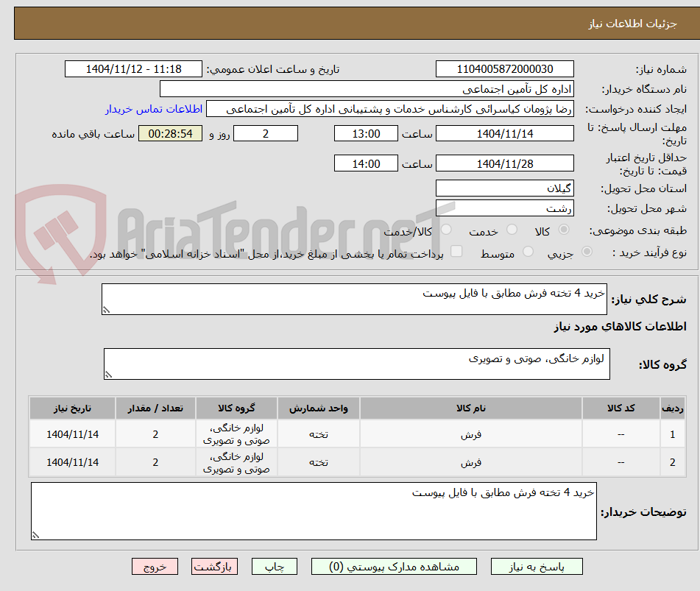
Task: Click فرش item name in row 1
Action: click(x=471, y=434)
